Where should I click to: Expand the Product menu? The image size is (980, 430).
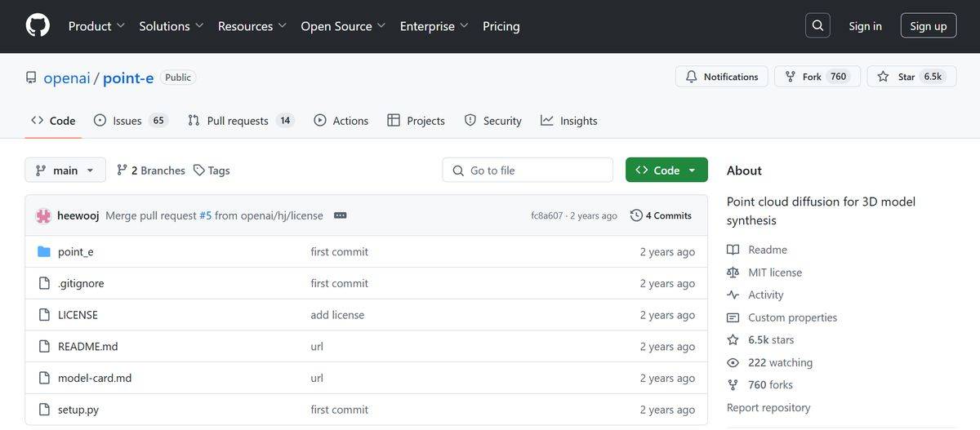click(96, 26)
